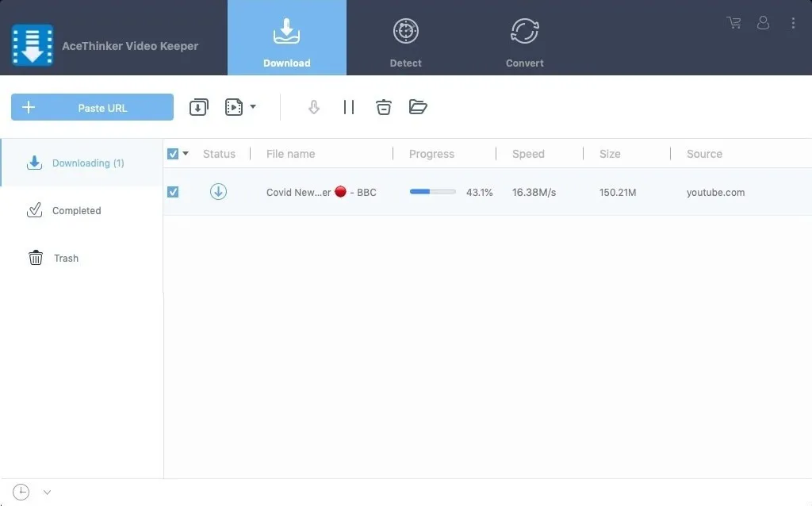Uncheck the Covid News BBC download row

point(173,191)
